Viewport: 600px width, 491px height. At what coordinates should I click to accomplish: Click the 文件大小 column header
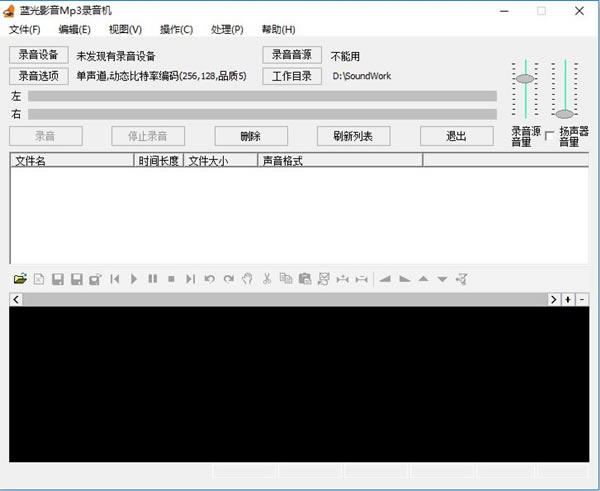(221, 161)
